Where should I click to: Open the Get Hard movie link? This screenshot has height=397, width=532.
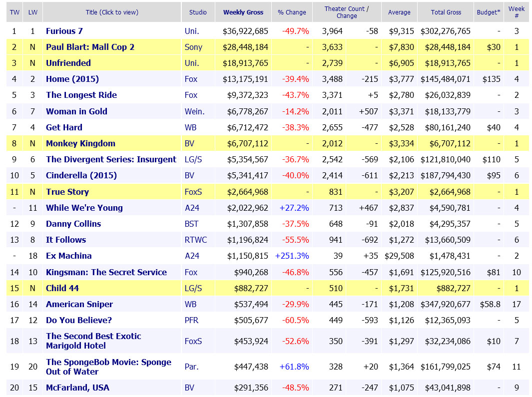tap(64, 127)
